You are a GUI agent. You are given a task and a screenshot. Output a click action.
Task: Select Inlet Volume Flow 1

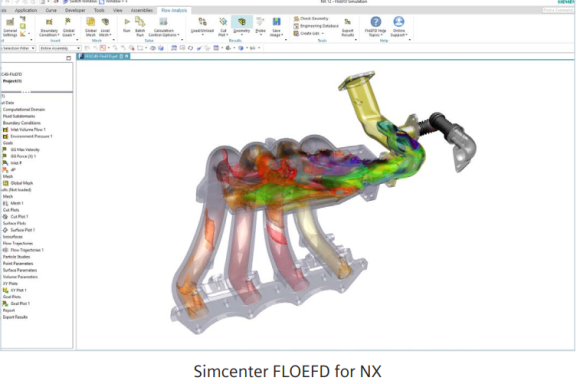click(x=24, y=129)
